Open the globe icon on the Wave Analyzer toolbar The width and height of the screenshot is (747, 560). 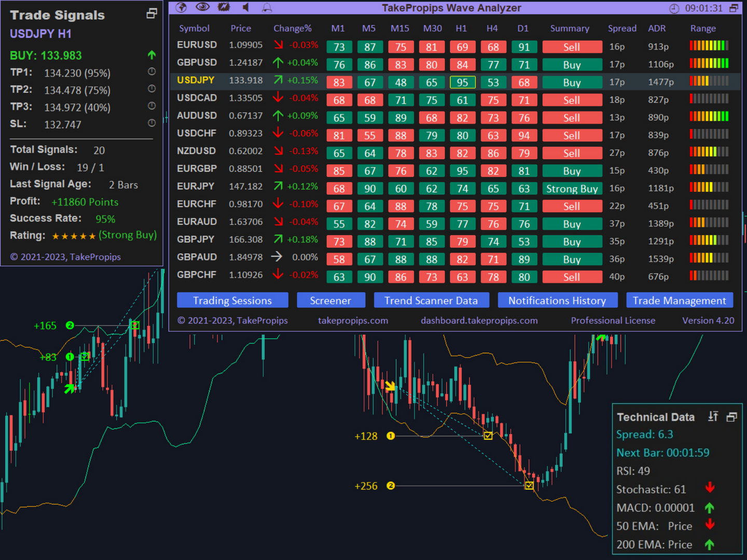pyautogui.click(x=181, y=7)
